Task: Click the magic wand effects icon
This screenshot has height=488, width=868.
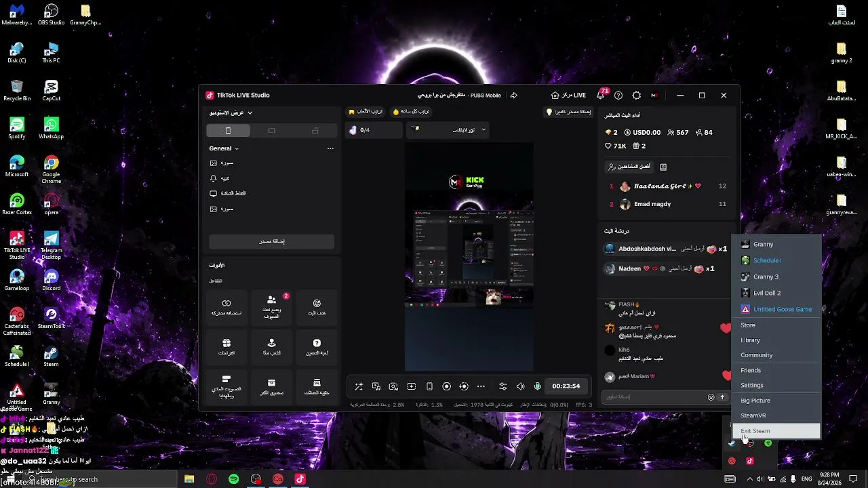Action: coord(359,386)
